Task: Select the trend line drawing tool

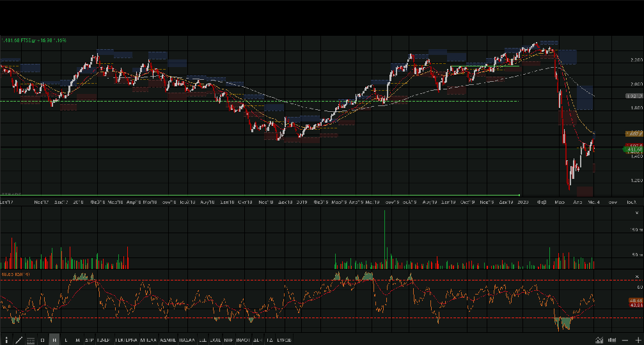Action: click(19, 340)
